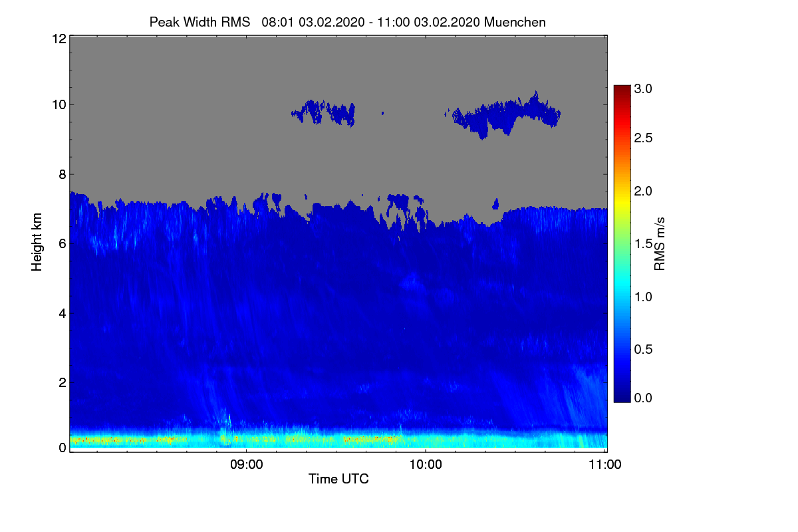Click the colorbar value '2.5'
The height and width of the screenshot is (532, 798).
(x=642, y=138)
